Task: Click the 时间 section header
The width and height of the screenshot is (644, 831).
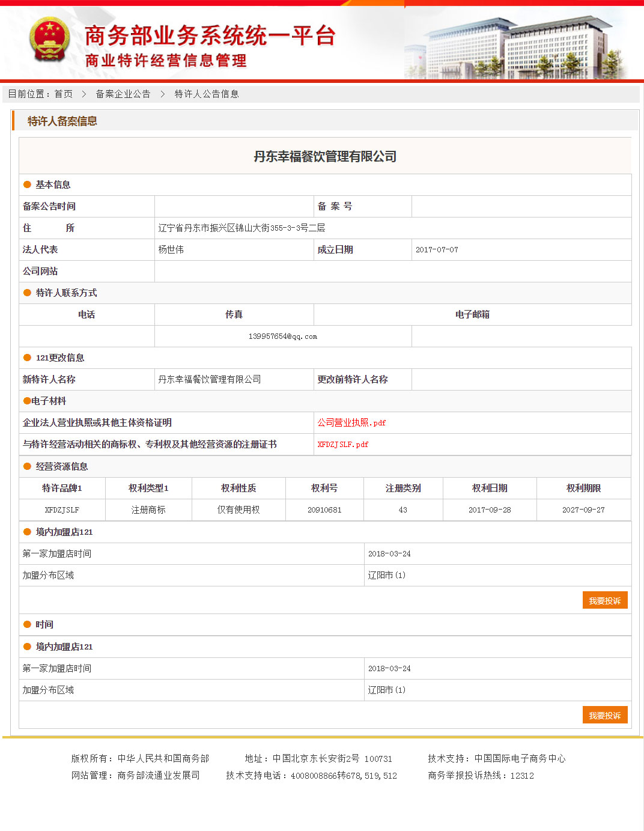Action: pyautogui.click(x=44, y=624)
